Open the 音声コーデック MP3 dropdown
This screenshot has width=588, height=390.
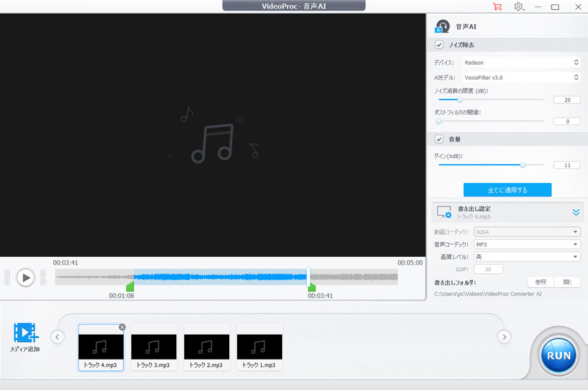(x=527, y=244)
